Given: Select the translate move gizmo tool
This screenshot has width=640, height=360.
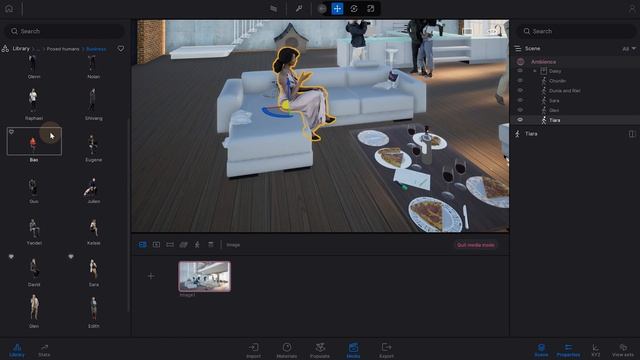Looking at the screenshot, I should click(x=337, y=9).
